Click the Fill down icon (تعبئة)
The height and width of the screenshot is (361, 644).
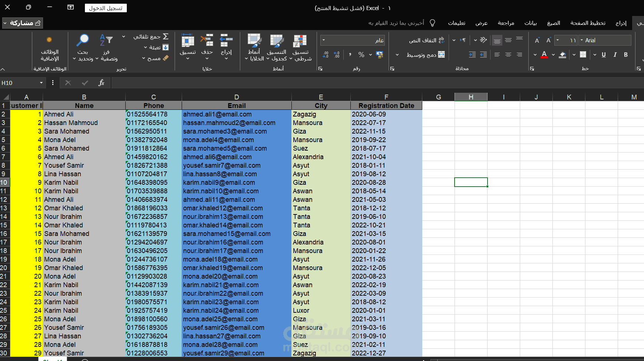click(x=166, y=47)
